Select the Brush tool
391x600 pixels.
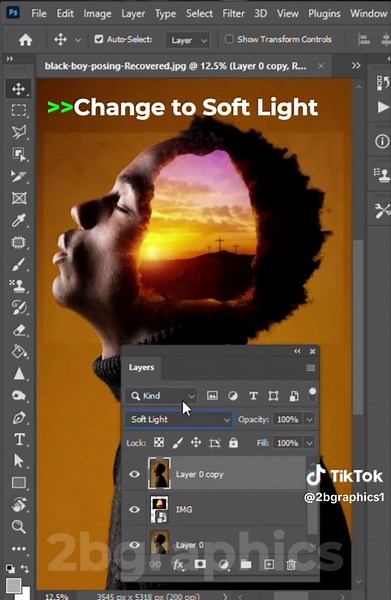[x=18, y=264]
